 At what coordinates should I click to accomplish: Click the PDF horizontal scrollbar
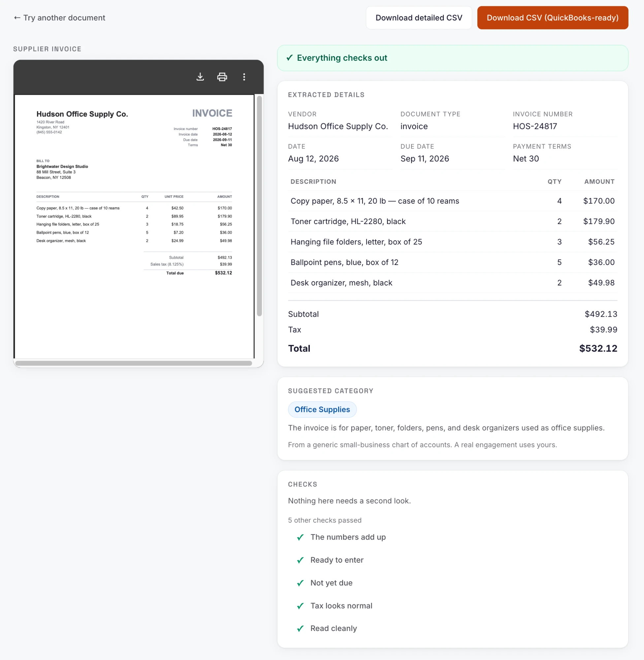(134, 363)
